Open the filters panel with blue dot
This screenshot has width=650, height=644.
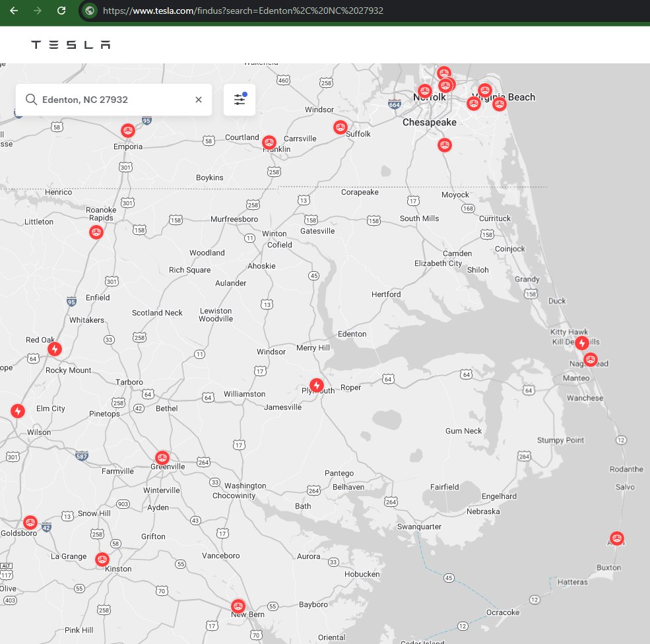tap(240, 99)
